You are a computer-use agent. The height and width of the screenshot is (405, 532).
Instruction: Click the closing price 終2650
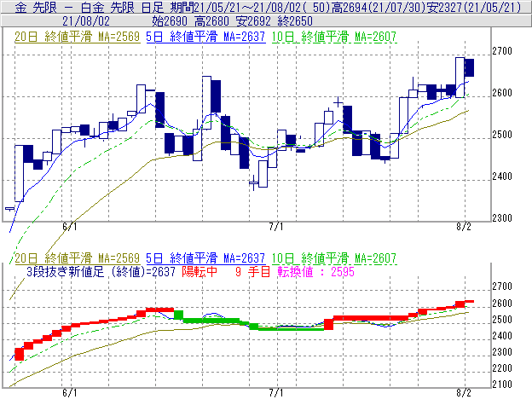[x=295, y=21]
